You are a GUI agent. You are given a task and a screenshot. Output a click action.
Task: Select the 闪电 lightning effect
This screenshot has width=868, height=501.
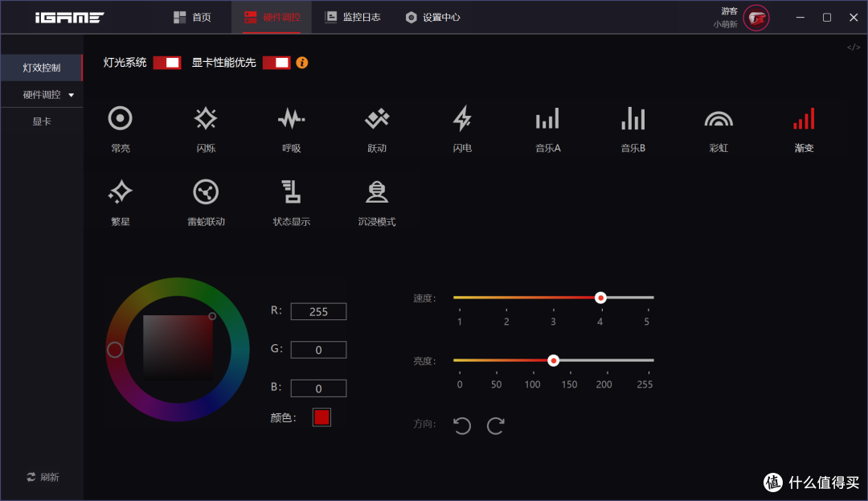pos(462,129)
